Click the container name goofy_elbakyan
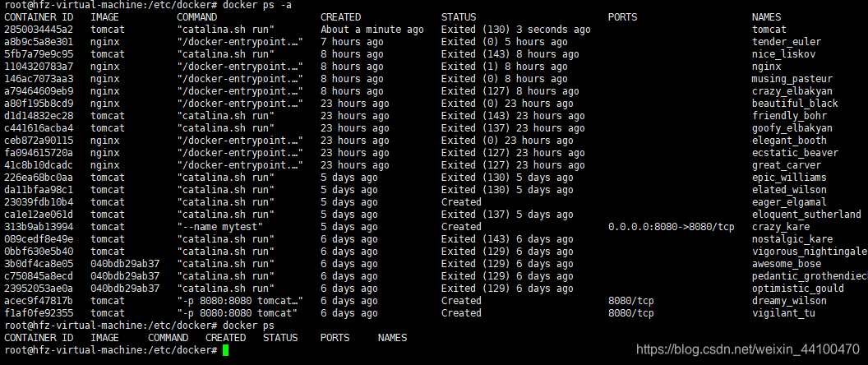 tap(792, 128)
